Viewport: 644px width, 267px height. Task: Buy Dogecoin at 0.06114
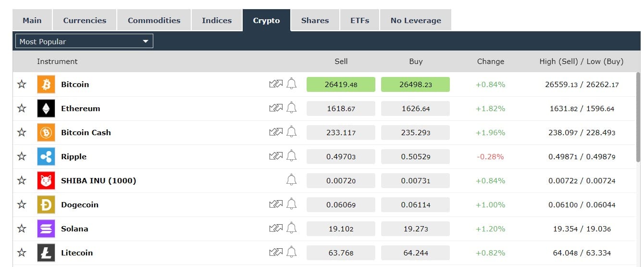415,204
